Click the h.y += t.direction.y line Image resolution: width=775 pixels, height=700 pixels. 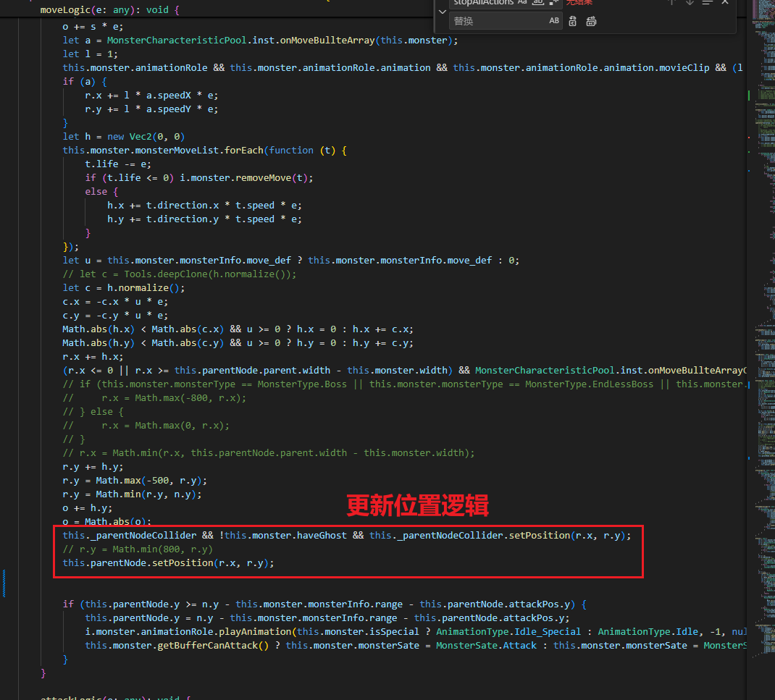tap(204, 219)
